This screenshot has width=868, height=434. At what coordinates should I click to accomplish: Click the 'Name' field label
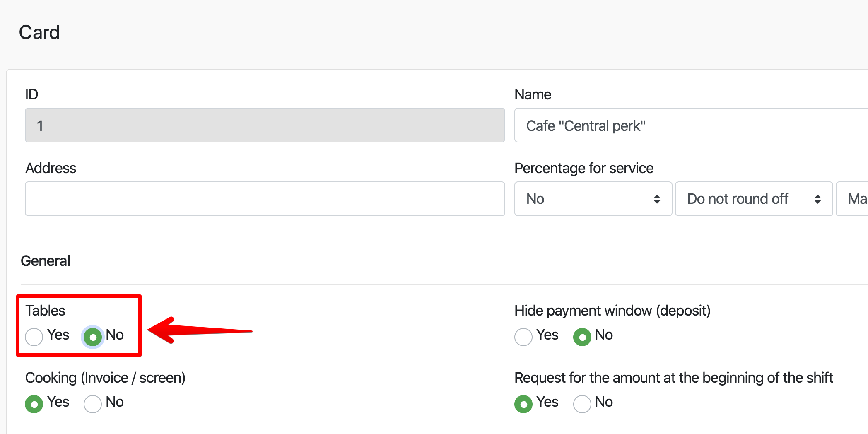coord(533,94)
